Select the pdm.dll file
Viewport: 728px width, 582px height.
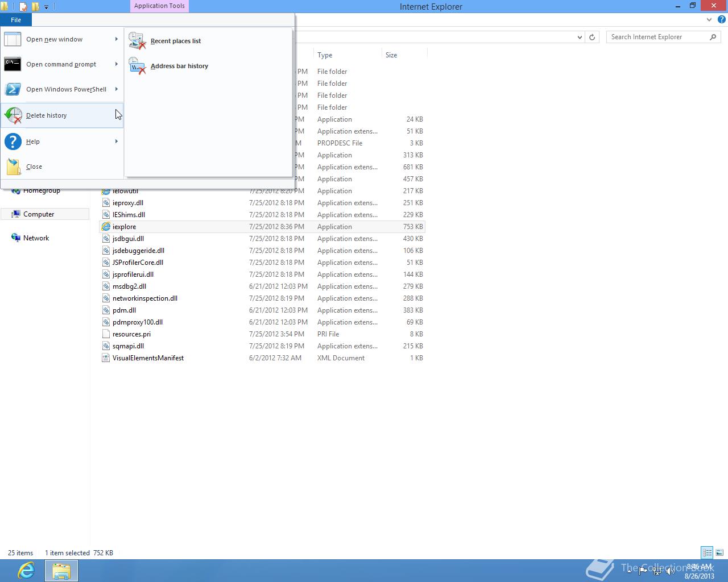(x=124, y=310)
